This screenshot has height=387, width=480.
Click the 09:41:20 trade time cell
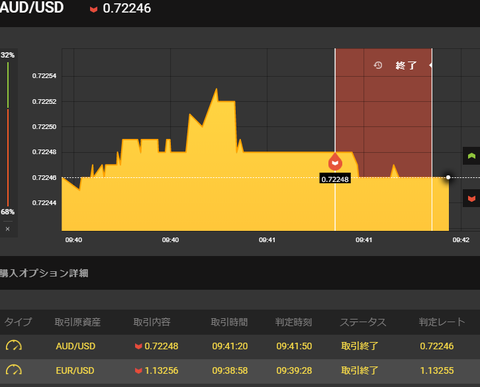click(x=230, y=346)
